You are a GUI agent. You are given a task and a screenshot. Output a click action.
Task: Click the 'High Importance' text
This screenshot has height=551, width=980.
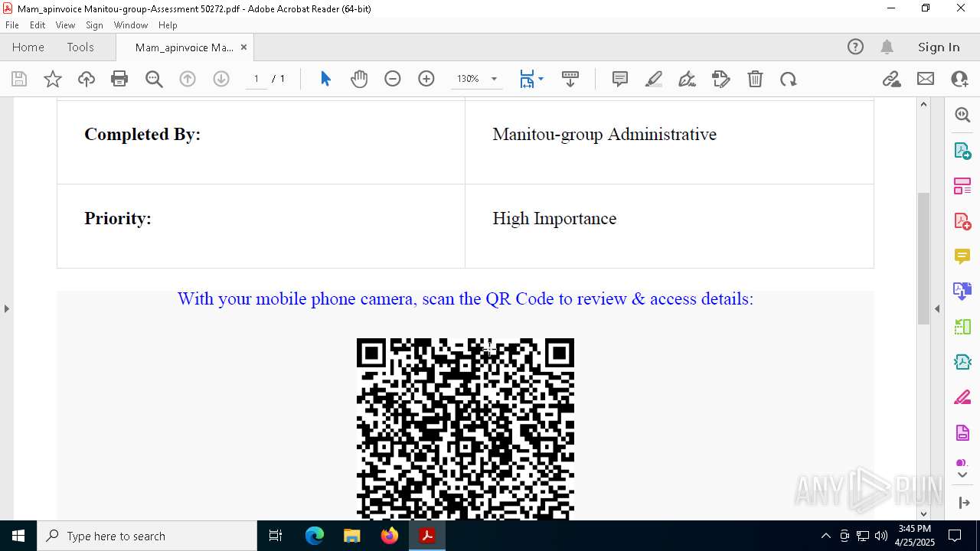point(554,219)
